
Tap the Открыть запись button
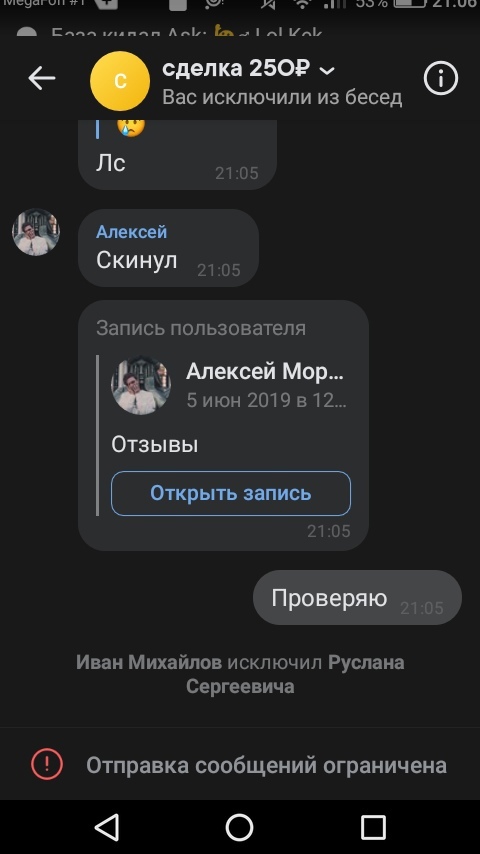[231, 493]
